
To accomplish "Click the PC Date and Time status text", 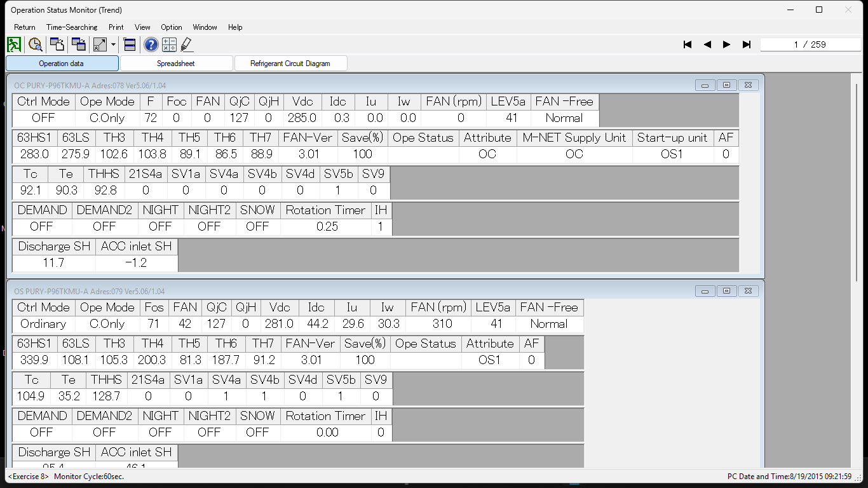I will 789,477.
